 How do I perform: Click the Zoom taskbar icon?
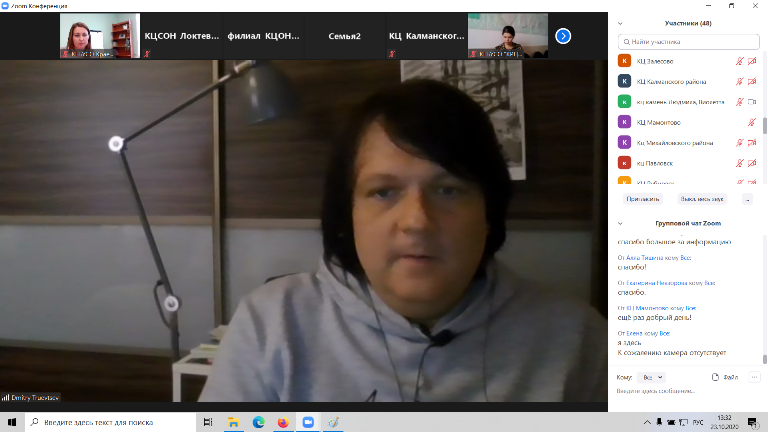click(x=308, y=422)
